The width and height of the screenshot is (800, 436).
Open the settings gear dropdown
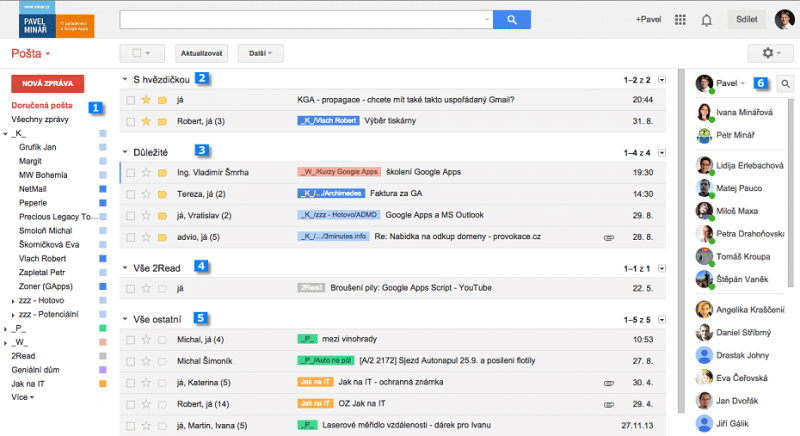click(769, 53)
